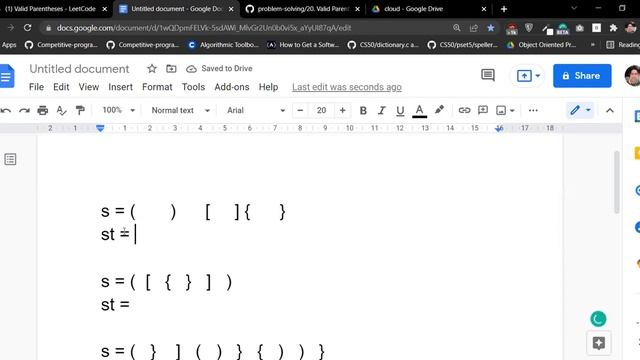This screenshot has width=640, height=360.
Task: Rename the Untitled document title
Action: 79,69
